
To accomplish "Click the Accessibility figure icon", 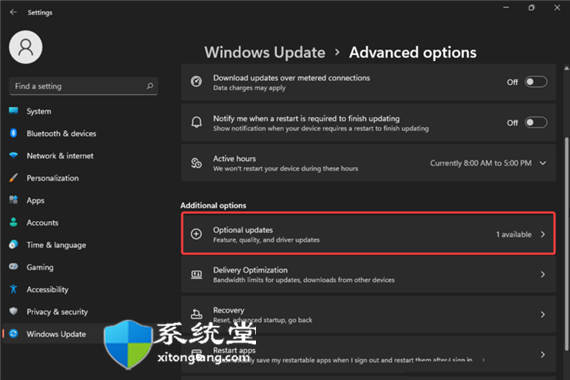I will tap(13, 289).
